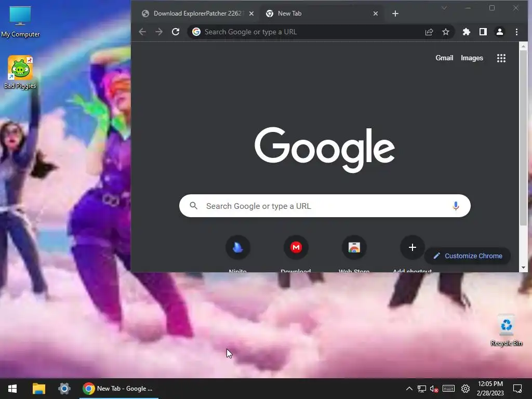This screenshot has height=399, width=532.
Task: Open the Chrome profile avatar button
Action: click(x=500, y=32)
